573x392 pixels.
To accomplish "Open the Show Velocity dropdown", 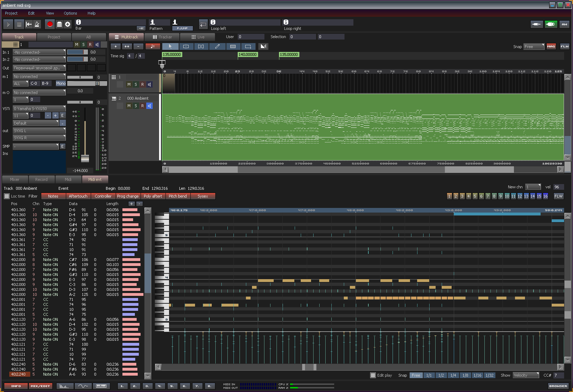I will pos(526,375).
